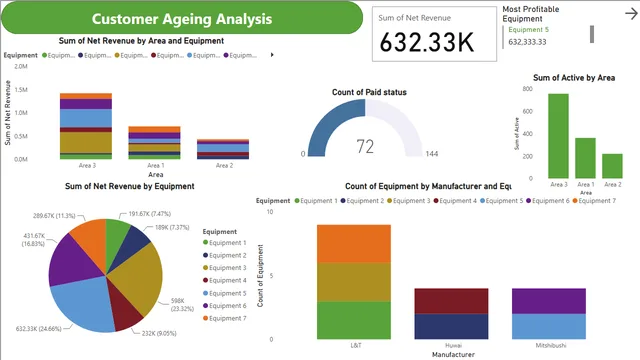Click Equipment 1 in Manufacturer chart legend
640x360 pixels.
tap(316, 201)
